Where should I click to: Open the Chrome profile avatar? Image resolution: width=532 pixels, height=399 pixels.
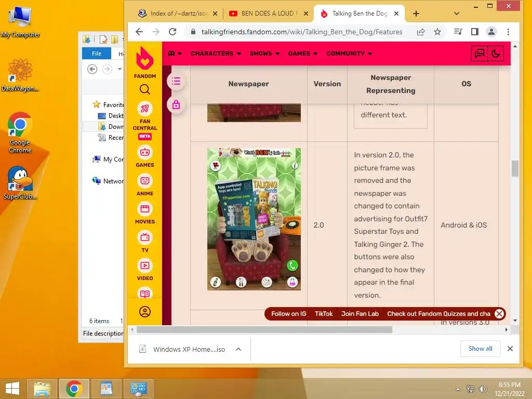tap(491, 32)
